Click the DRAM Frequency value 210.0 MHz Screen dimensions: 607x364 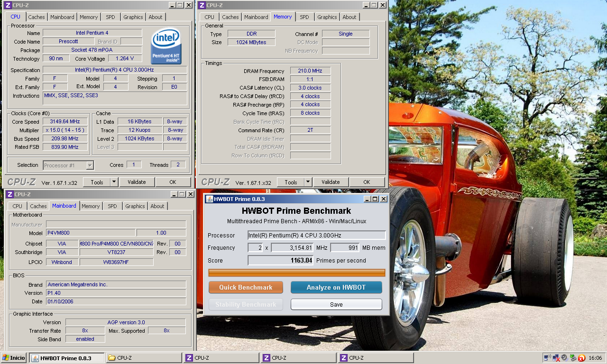(310, 71)
